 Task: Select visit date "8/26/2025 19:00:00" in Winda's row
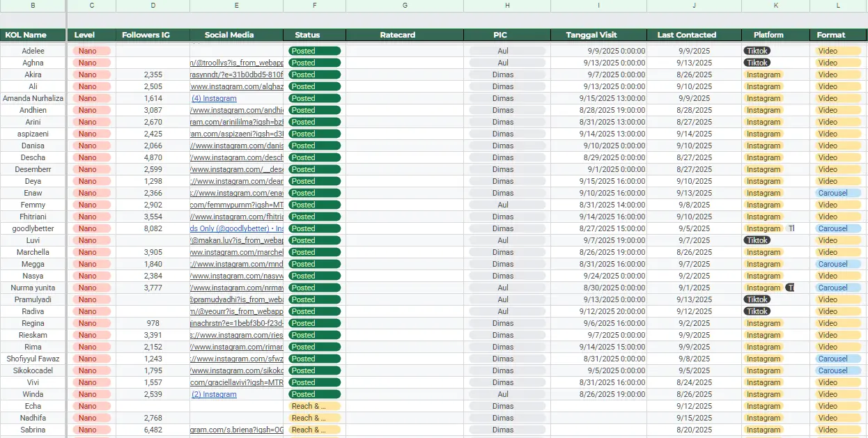pyautogui.click(x=598, y=394)
